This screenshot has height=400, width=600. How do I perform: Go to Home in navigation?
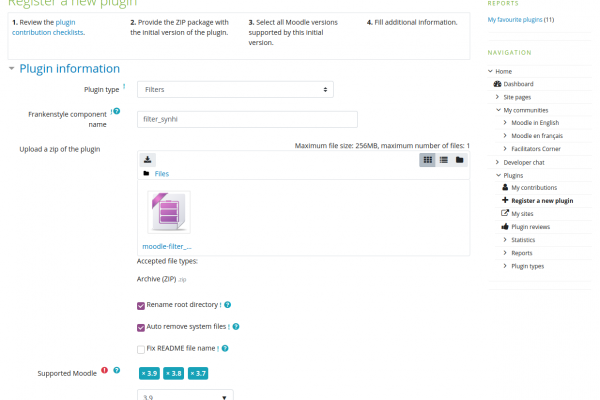(504, 71)
